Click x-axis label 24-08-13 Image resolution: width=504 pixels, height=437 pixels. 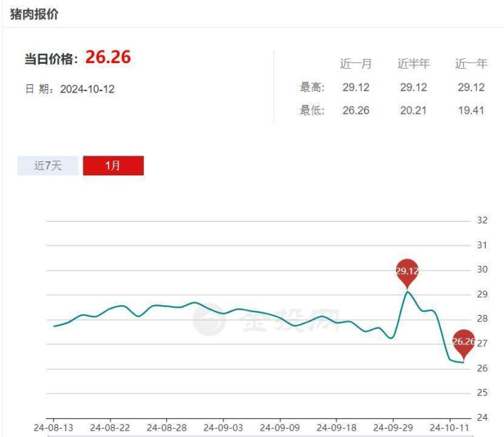point(53,428)
